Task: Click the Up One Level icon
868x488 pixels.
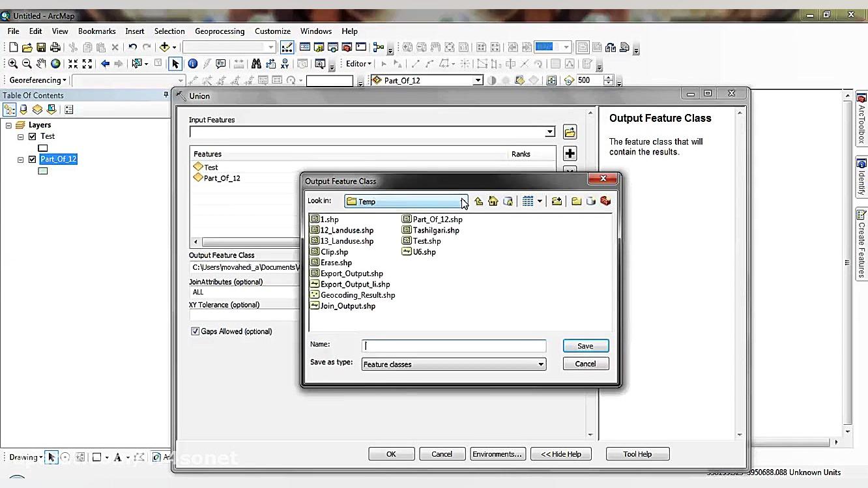Action: click(479, 201)
